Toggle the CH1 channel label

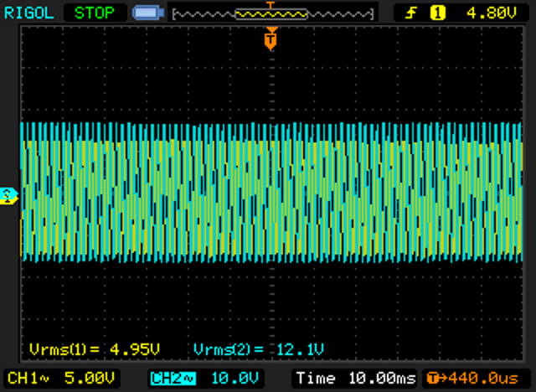tap(25, 376)
